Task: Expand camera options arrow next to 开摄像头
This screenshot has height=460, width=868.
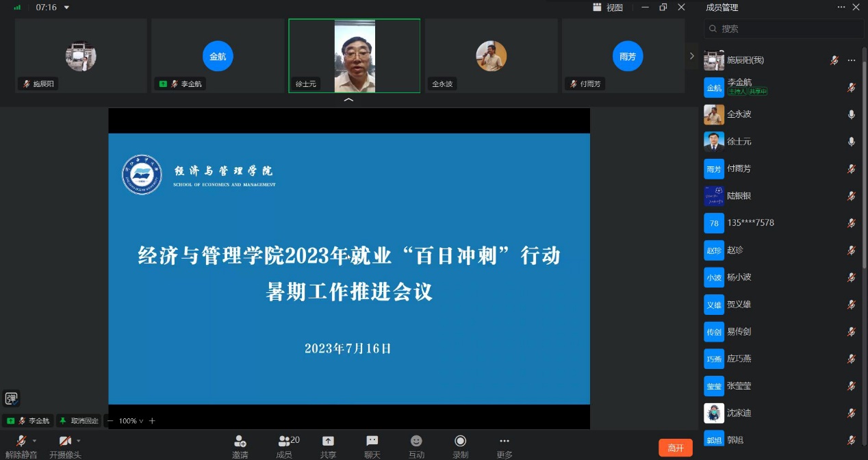Action: (79, 441)
